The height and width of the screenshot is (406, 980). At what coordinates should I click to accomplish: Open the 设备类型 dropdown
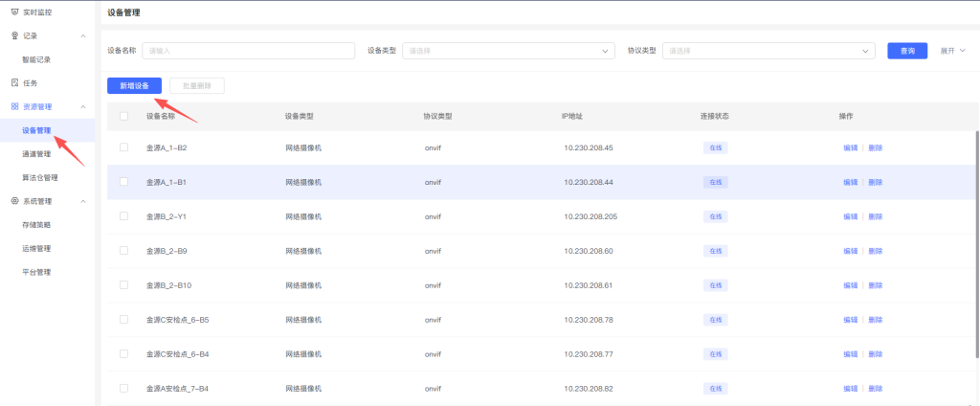tap(508, 51)
